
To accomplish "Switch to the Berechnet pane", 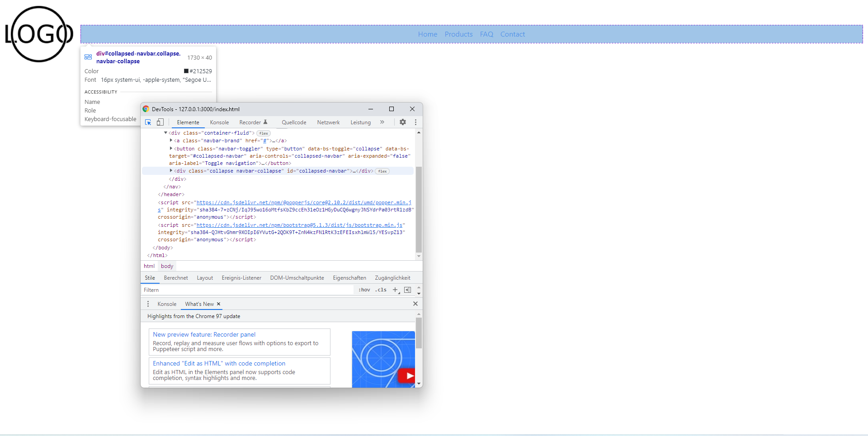I will [x=176, y=278].
